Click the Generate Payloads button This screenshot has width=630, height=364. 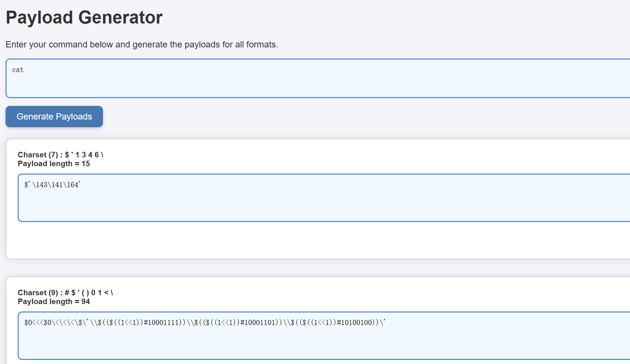54,117
